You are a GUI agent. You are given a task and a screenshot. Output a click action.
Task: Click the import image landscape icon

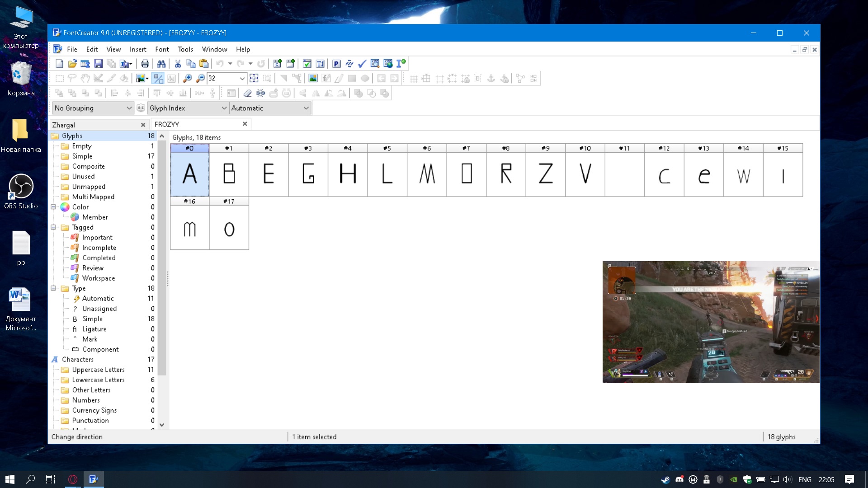[313, 79]
